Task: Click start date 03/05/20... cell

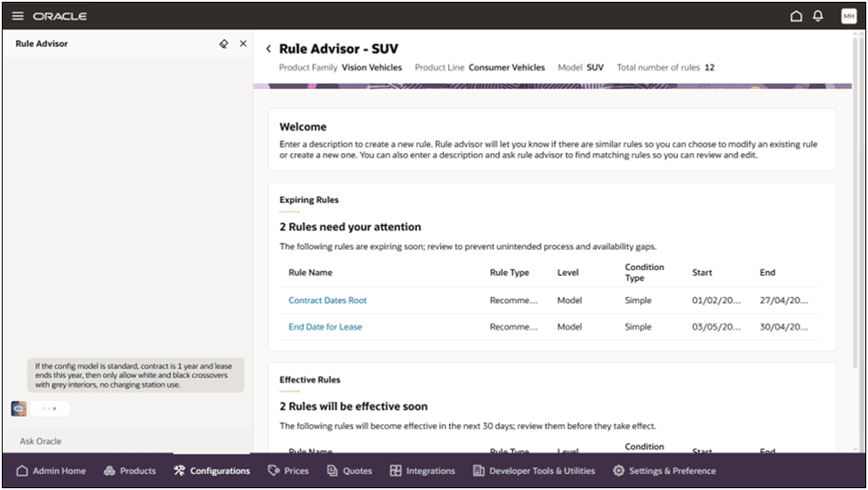Action: tap(716, 326)
